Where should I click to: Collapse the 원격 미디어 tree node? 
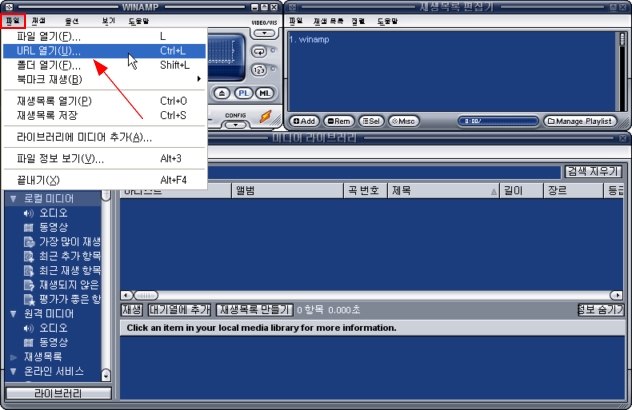pyautogui.click(x=13, y=314)
